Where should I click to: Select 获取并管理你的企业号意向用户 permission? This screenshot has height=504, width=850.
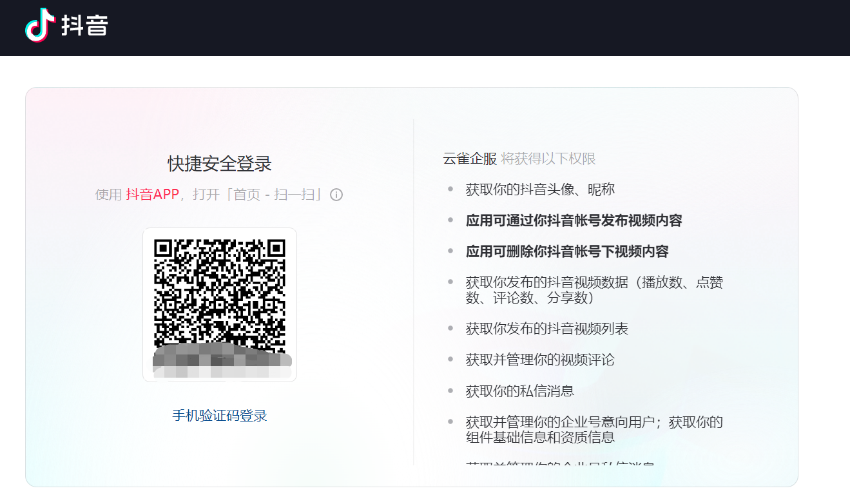pos(594,430)
